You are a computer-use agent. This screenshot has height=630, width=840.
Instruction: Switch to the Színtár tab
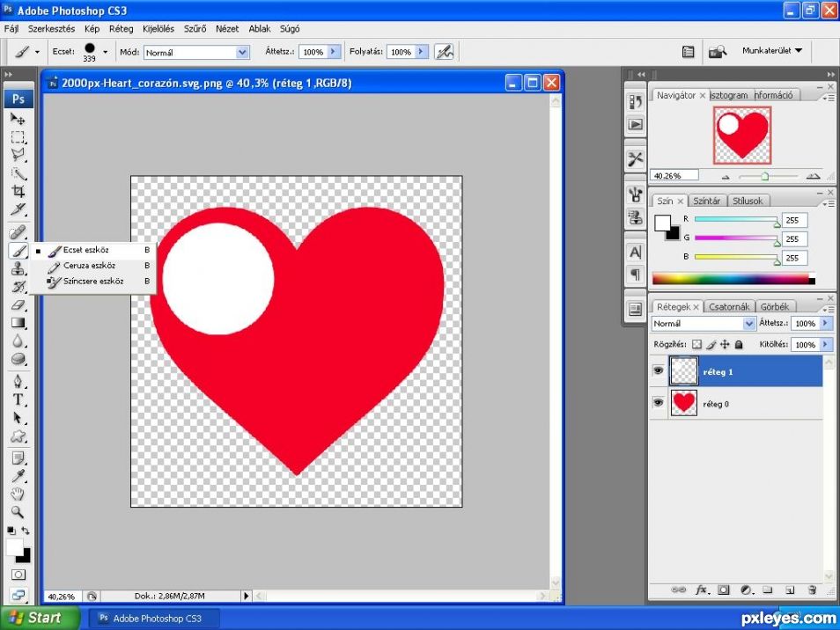(707, 201)
